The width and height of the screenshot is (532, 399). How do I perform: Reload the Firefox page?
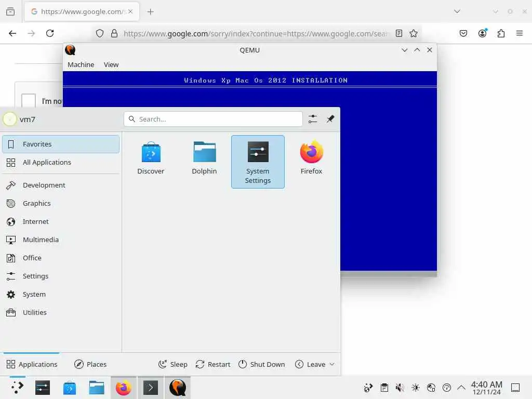(x=50, y=33)
